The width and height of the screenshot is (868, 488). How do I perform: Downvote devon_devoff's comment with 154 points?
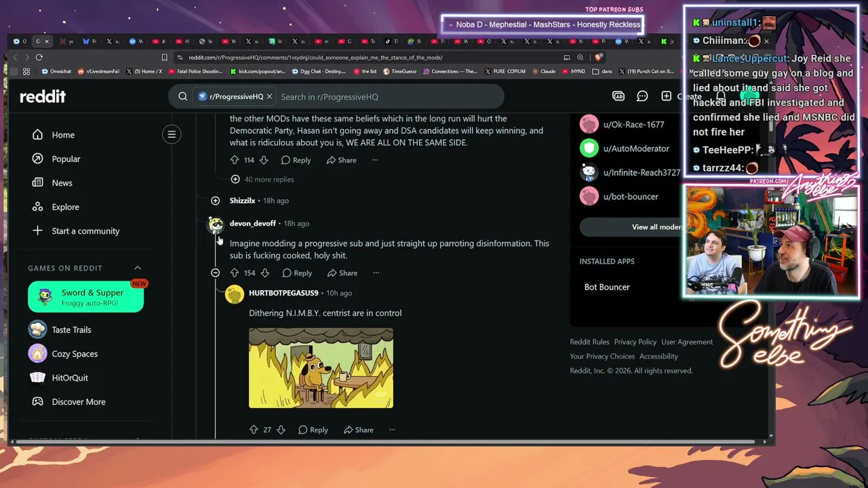coord(265,272)
